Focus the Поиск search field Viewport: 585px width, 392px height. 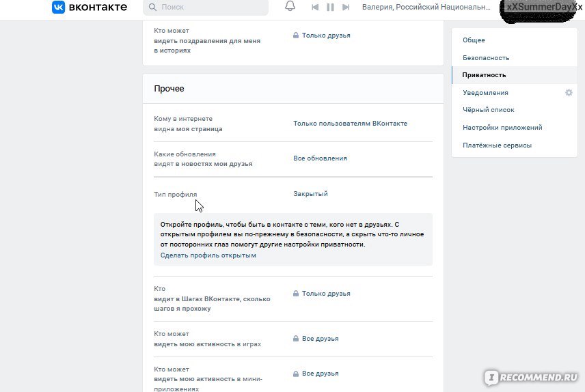point(206,7)
